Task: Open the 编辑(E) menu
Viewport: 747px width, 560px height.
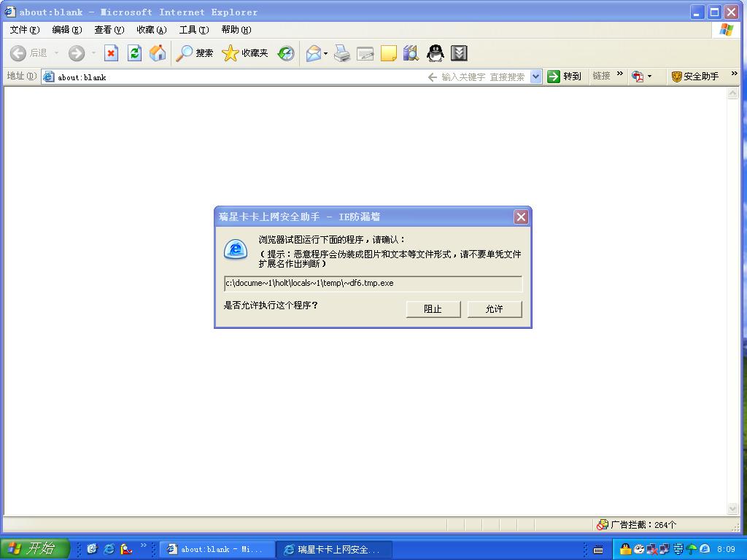Action: pyautogui.click(x=67, y=29)
